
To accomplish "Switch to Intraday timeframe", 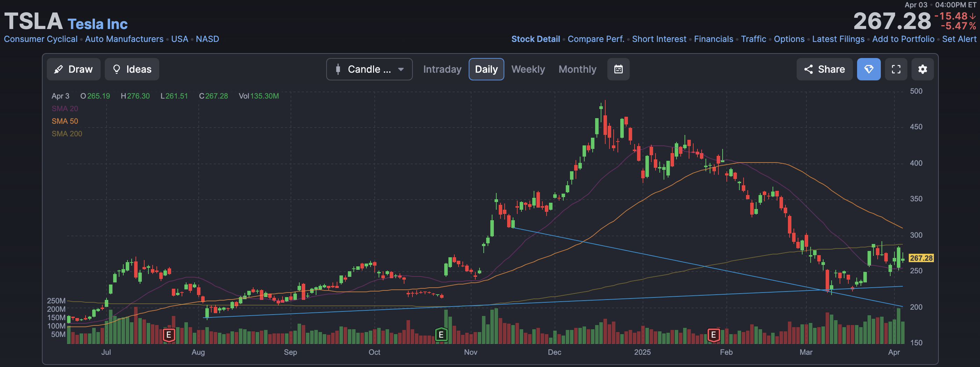I will (442, 69).
